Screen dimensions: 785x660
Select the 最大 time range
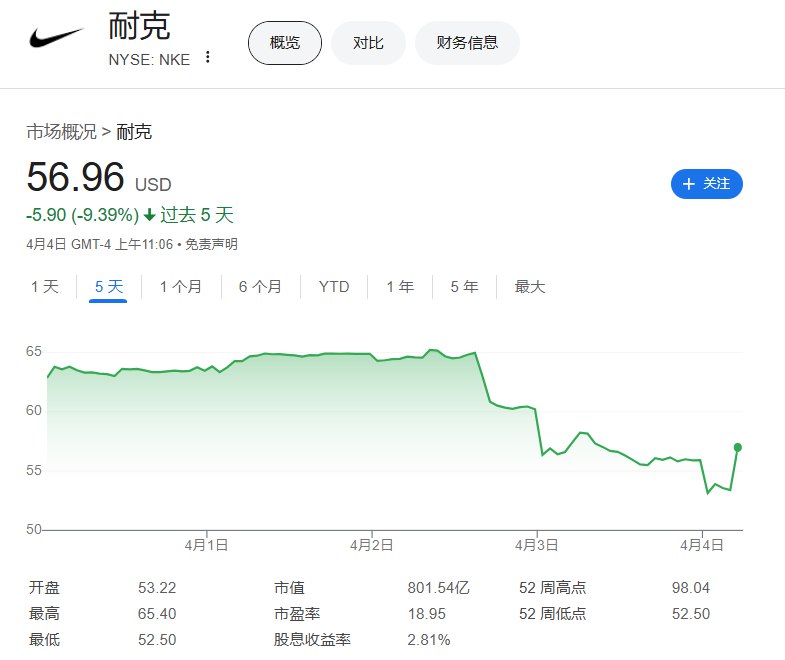point(530,287)
